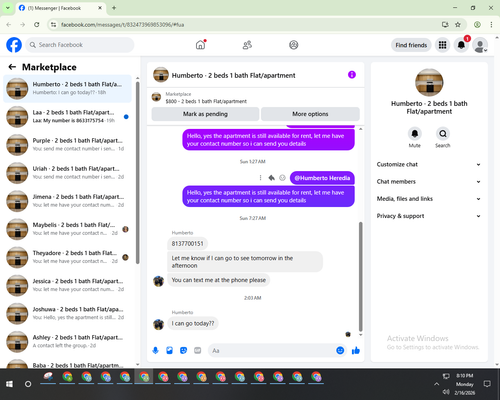Open the Home feed icon
500x400 pixels.
pyautogui.click(x=200, y=45)
